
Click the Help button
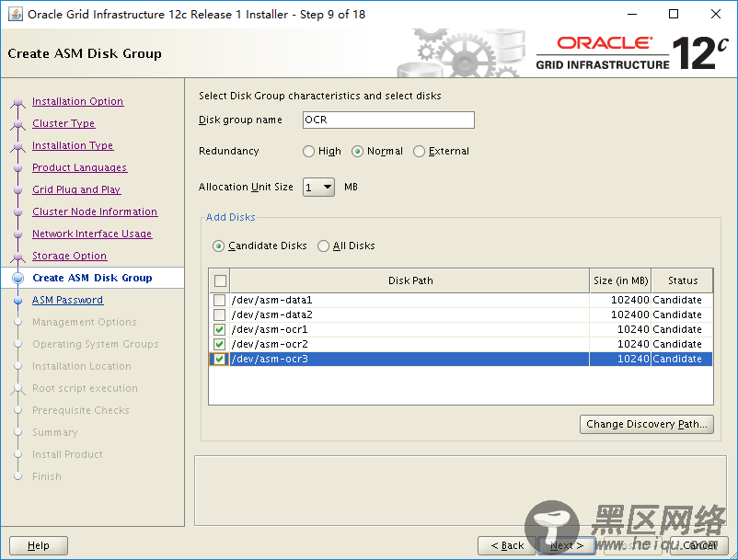point(39,545)
